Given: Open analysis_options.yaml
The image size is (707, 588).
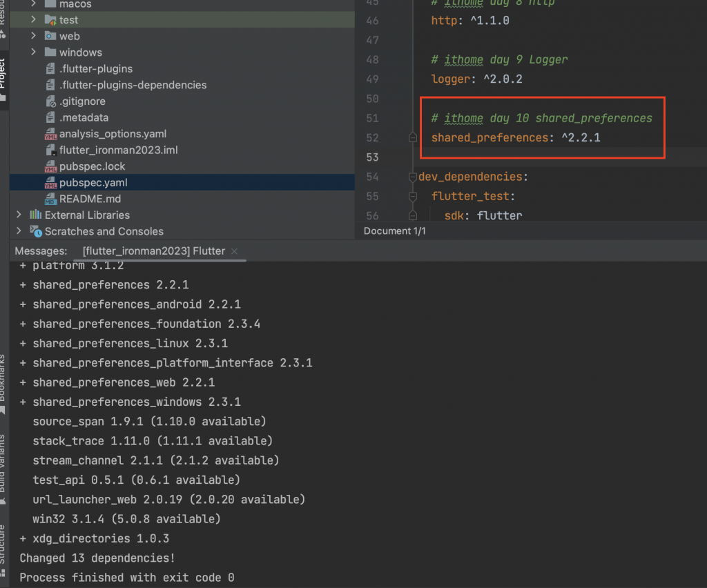Looking at the screenshot, I should coord(113,134).
